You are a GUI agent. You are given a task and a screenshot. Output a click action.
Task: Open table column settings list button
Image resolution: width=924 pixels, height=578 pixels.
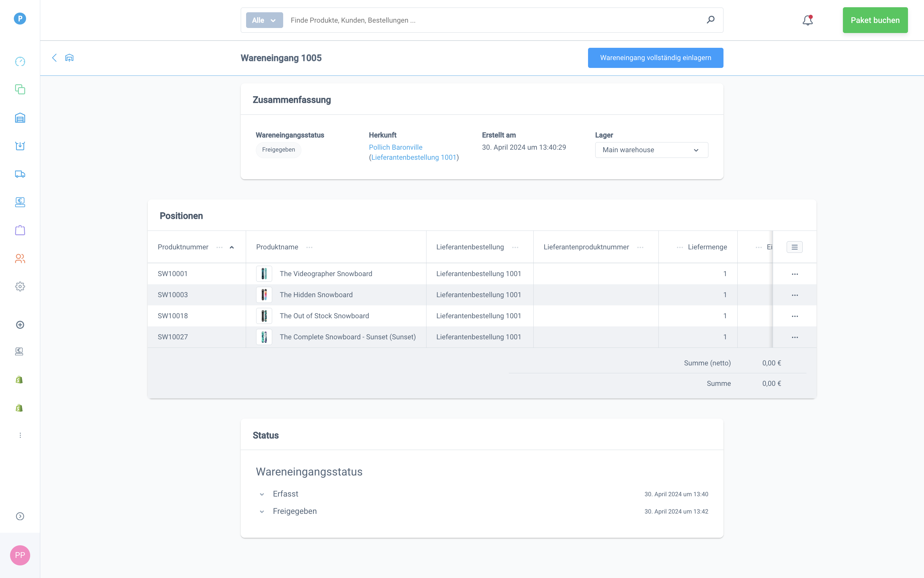pos(794,247)
